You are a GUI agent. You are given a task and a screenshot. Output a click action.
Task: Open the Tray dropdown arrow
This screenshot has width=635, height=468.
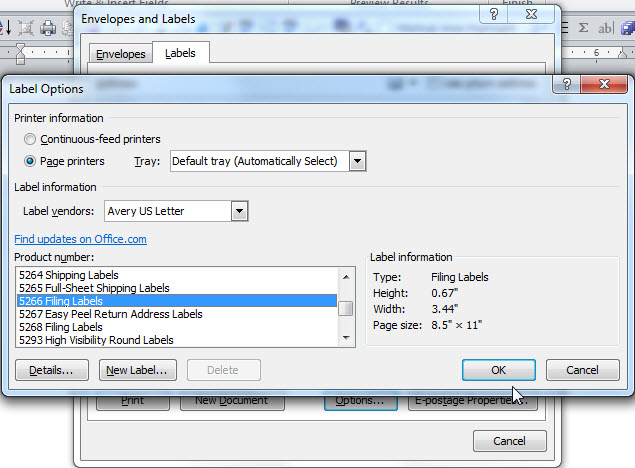[x=357, y=161]
